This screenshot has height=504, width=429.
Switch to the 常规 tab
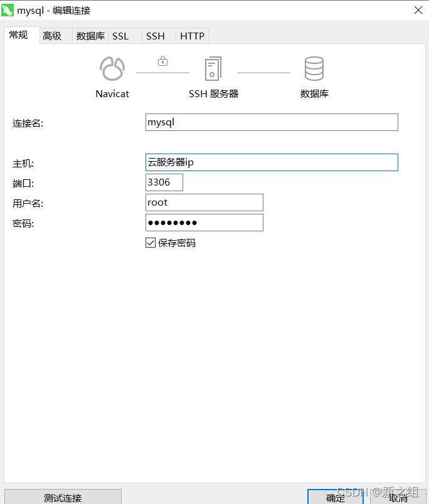(22, 35)
